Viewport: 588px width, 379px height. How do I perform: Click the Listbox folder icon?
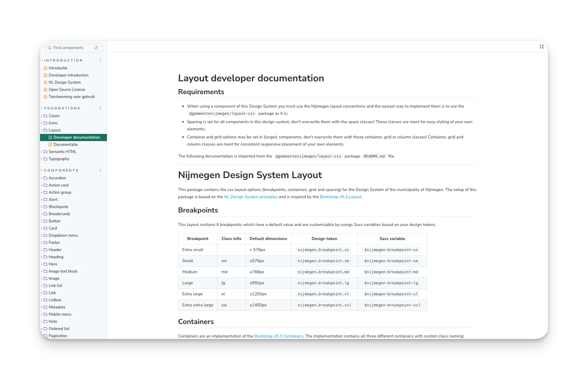[x=45, y=300]
